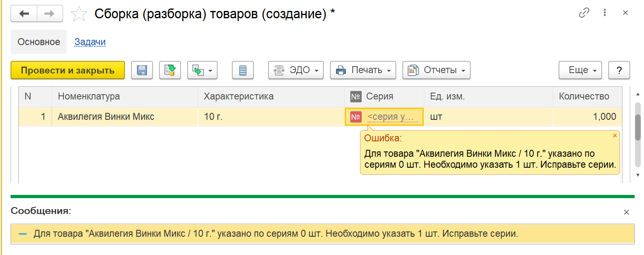The height and width of the screenshot is (255, 644).
Task: Click the Провести и закрыть button
Action: coord(68,70)
